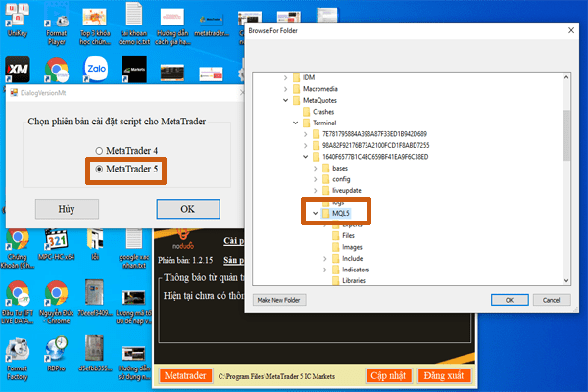588x392 pixels.
Task: Expand the liveupdate folder node
Action: point(316,190)
